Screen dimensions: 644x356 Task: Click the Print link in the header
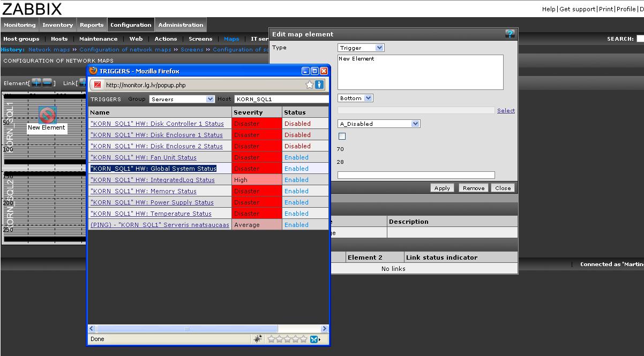pyautogui.click(x=605, y=9)
